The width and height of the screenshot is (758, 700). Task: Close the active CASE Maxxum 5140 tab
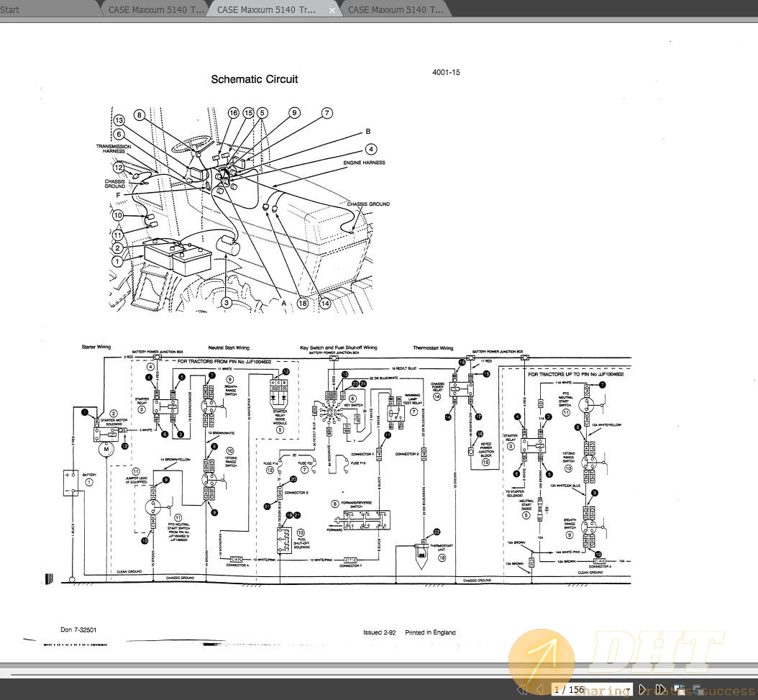(332, 10)
